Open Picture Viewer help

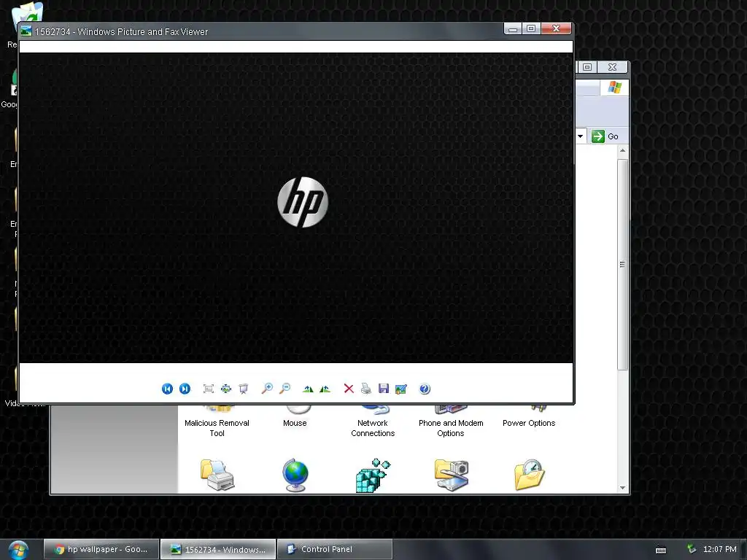[425, 389]
